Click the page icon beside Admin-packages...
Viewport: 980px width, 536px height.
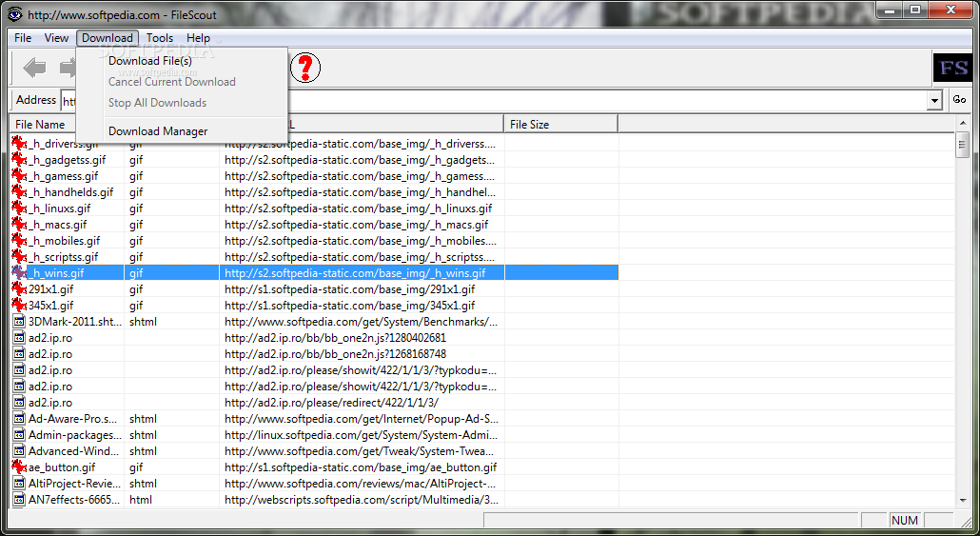pyautogui.click(x=19, y=435)
